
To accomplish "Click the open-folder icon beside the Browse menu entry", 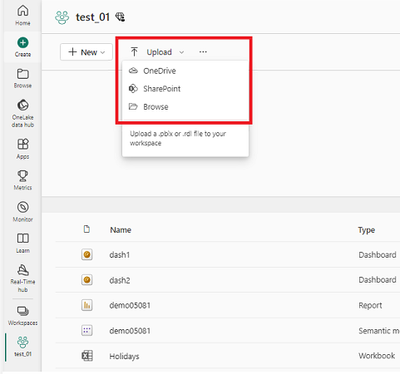I will coord(133,107).
